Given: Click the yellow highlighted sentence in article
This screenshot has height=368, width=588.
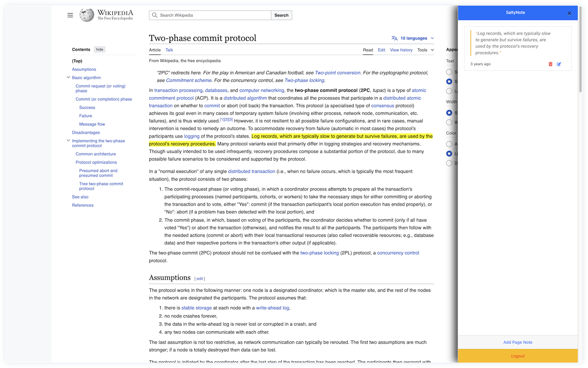Looking at the screenshot, I should click(342, 137).
